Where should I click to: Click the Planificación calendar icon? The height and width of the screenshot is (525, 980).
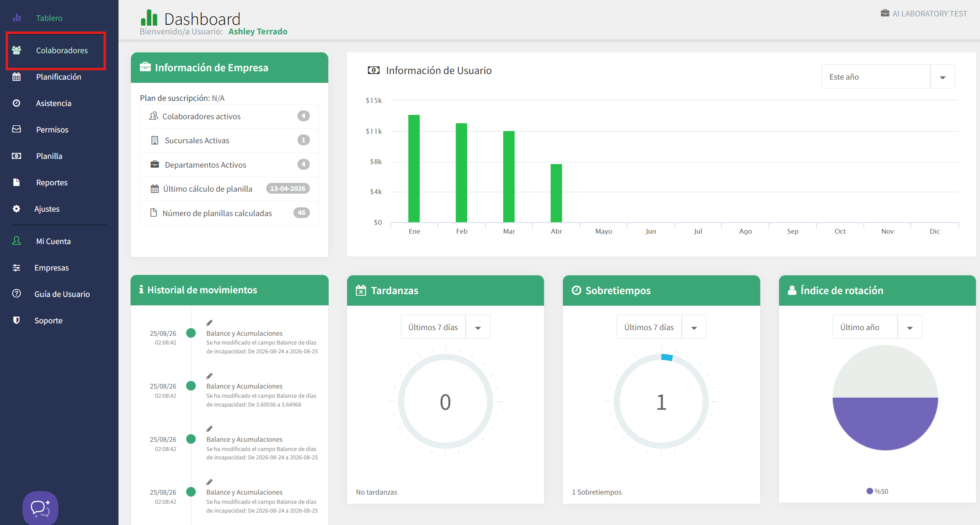pos(16,77)
